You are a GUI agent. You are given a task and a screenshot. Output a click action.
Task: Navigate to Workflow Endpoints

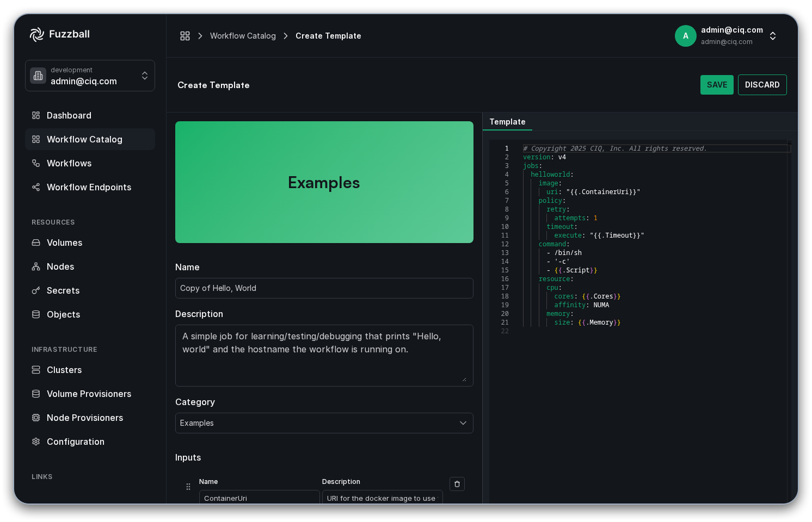(90, 187)
